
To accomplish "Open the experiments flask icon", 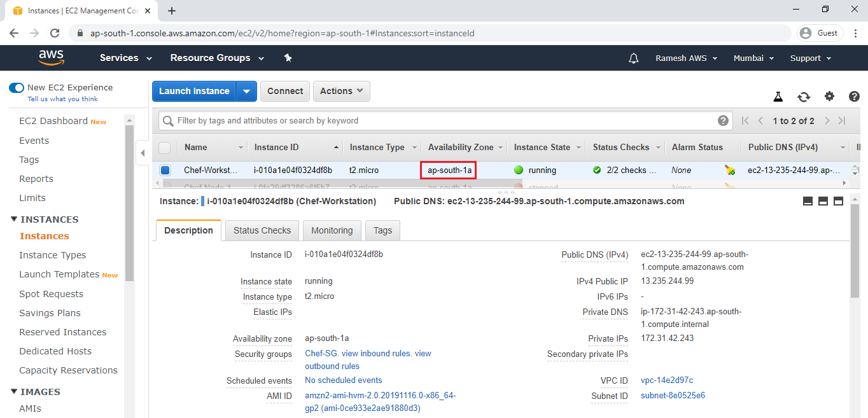I will (x=778, y=97).
